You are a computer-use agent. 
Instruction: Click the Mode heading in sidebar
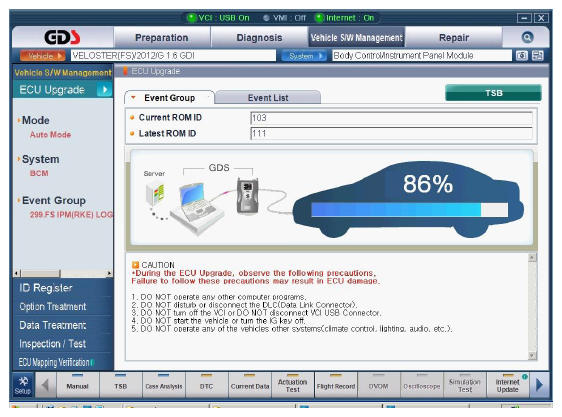click(35, 120)
